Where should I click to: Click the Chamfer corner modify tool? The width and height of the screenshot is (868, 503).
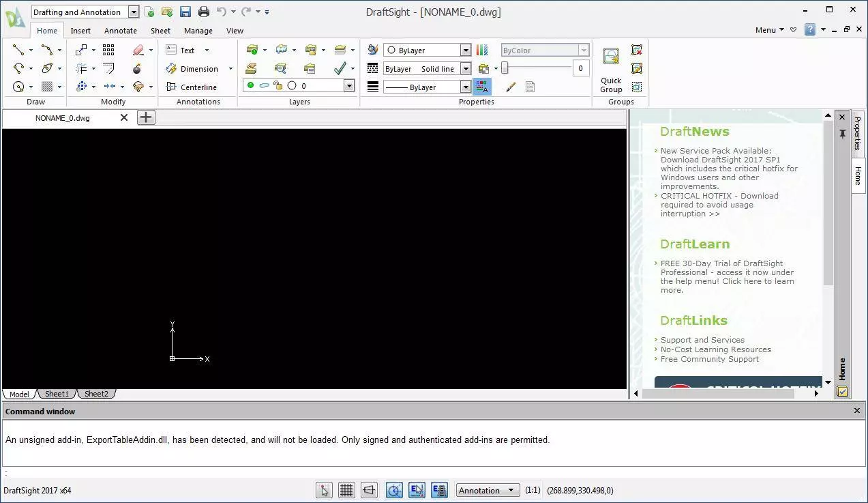click(x=108, y=68)
